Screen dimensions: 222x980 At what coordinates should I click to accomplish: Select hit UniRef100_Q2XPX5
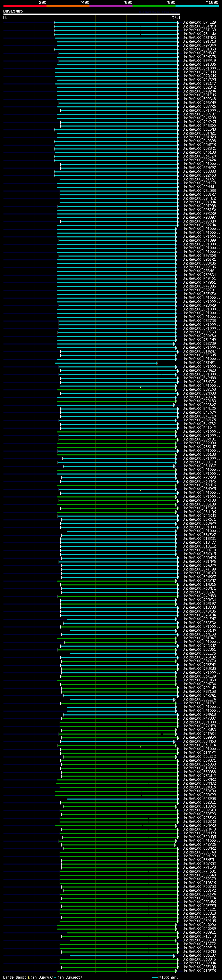tap(199, 122)
